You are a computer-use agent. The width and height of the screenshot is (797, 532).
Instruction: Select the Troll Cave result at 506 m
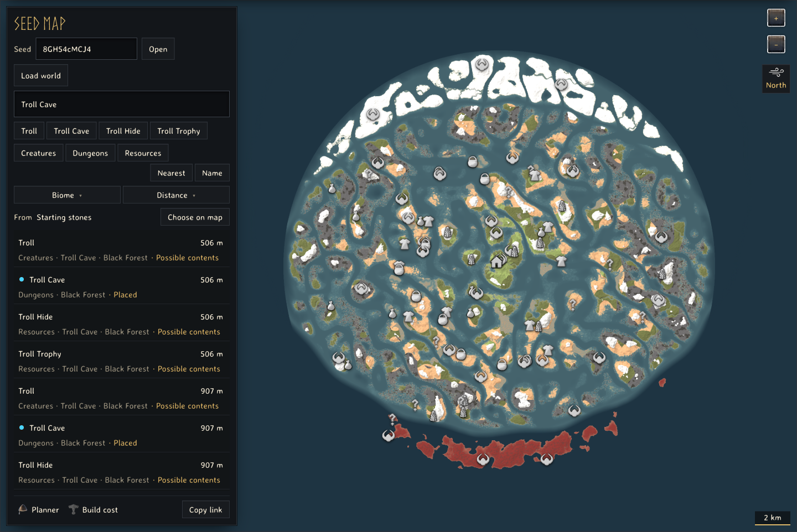pos(121,287)
